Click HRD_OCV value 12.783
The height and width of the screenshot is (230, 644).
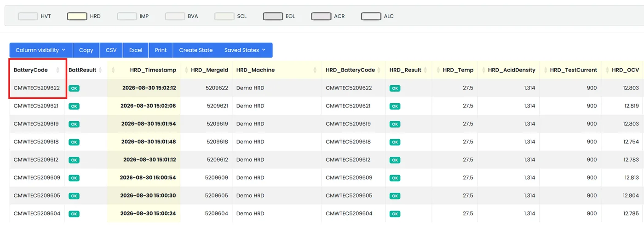pos(631,160)
